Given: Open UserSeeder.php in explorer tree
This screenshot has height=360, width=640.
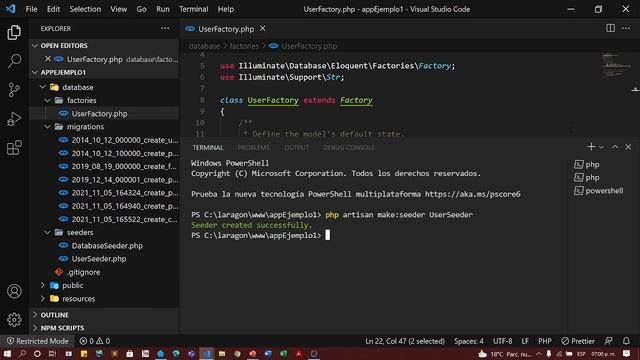Looking at the screenshot, I should (x=104, y=259).
